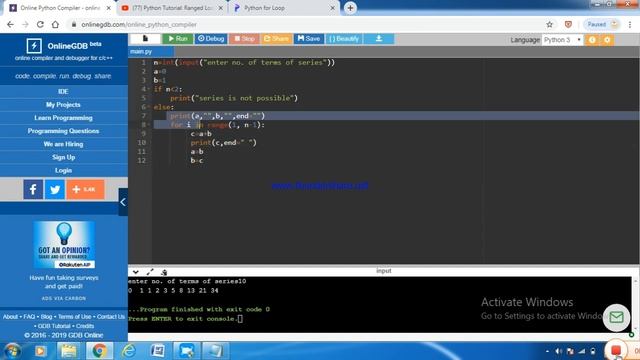Click the Got An Opinion Rakuten ad image
This screenshot has width=640, height=360.
(64, 244)
